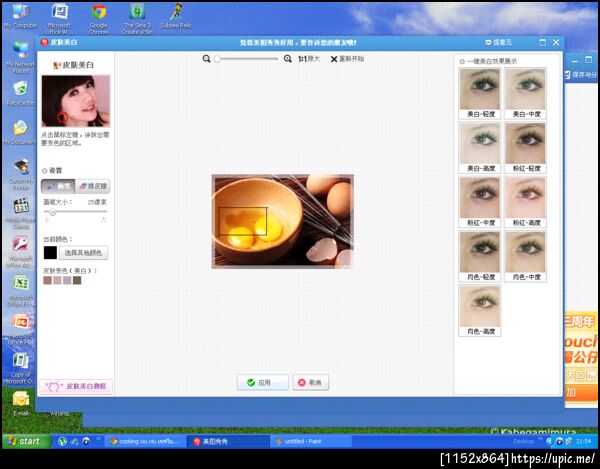This screenshot has width=600, height=469.
Task: Pick the first brownish skin color swatch
Action: pos(47,280)
